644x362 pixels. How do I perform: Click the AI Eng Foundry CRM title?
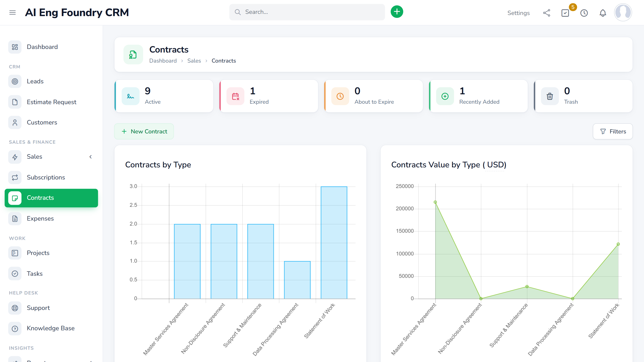tap(77, 13)
